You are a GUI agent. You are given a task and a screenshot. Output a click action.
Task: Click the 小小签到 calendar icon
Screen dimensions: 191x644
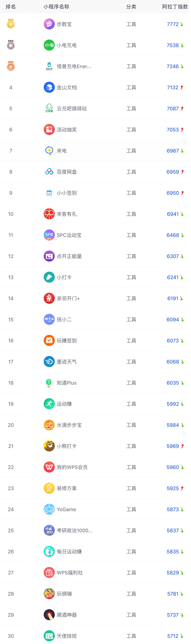(49, 193)
